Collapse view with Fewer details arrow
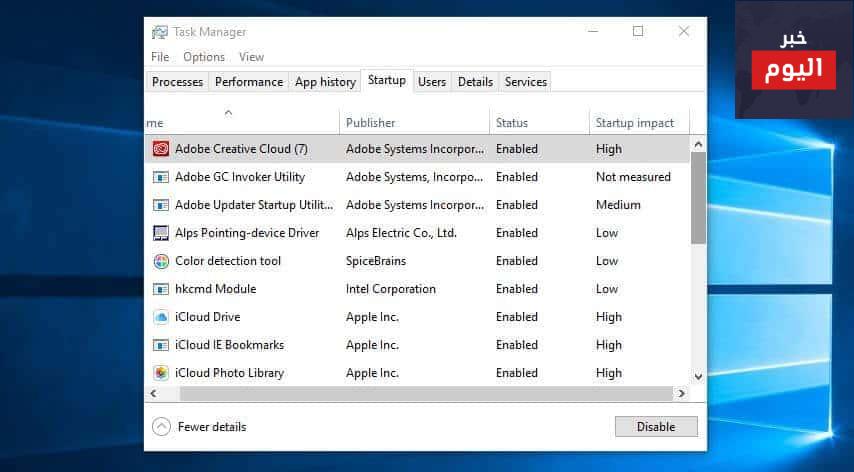The height and width of the screenshot is (472, 854). click(x=161, y=427)
